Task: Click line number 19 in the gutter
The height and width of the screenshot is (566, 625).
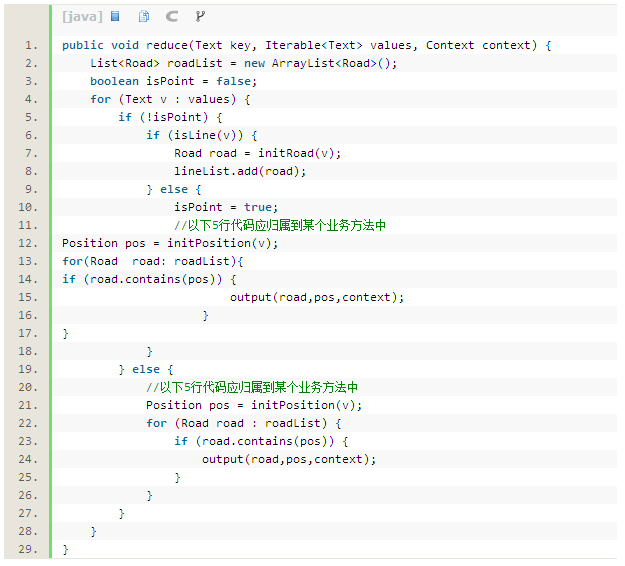Action: coord(29,369)
